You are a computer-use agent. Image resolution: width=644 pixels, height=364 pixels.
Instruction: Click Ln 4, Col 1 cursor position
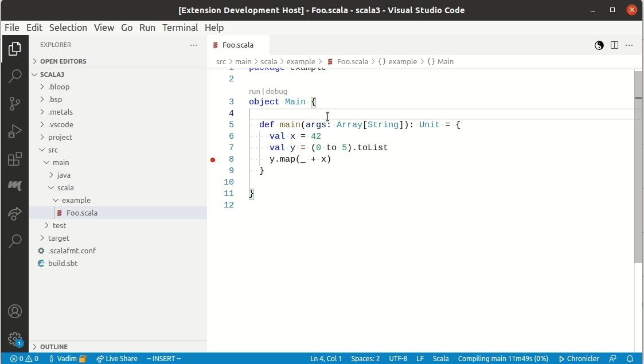pos(326,359)
